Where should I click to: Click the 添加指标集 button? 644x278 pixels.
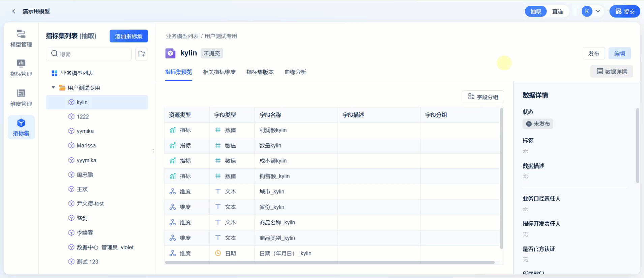[128, 36]
